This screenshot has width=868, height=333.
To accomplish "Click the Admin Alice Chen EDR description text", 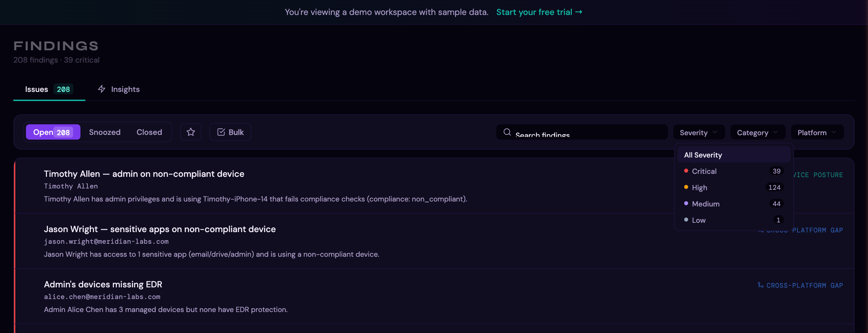I will coord(166,310).
